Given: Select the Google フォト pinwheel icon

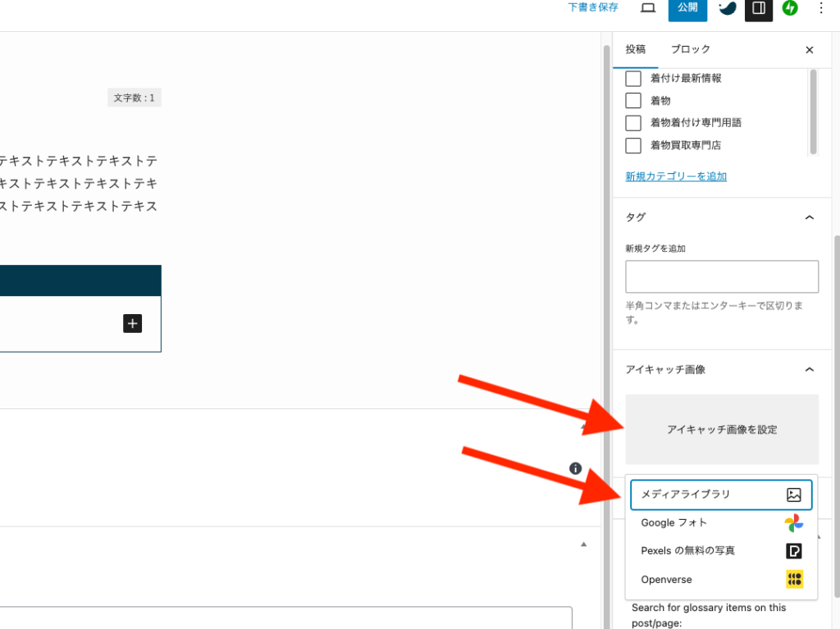Looking at the screenshot, I should click(x=793, y=523).
